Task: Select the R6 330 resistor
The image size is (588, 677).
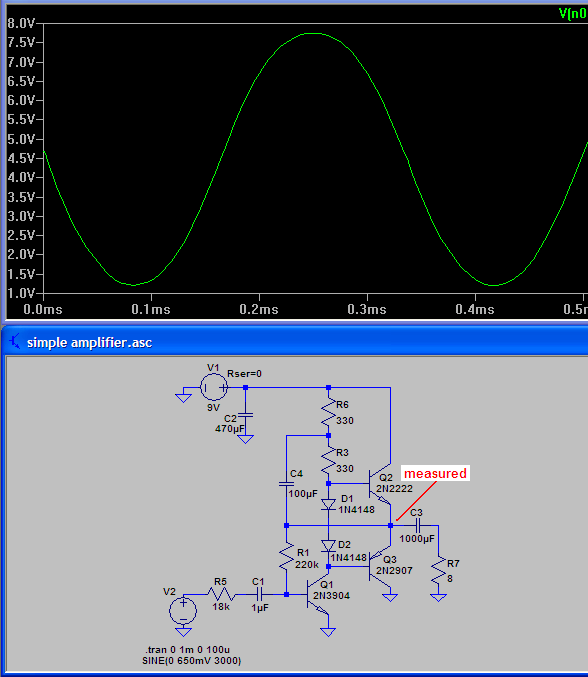Action: coord(329,412)
